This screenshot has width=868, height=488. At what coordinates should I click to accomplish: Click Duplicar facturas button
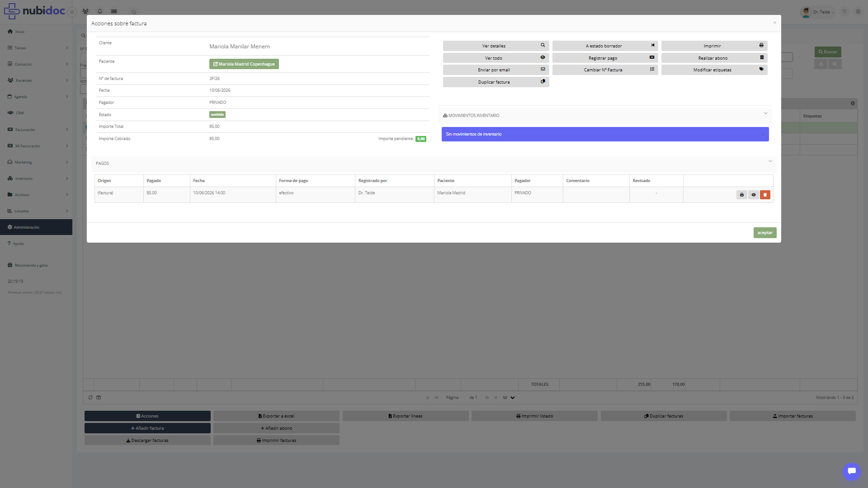tap(664, 416)
